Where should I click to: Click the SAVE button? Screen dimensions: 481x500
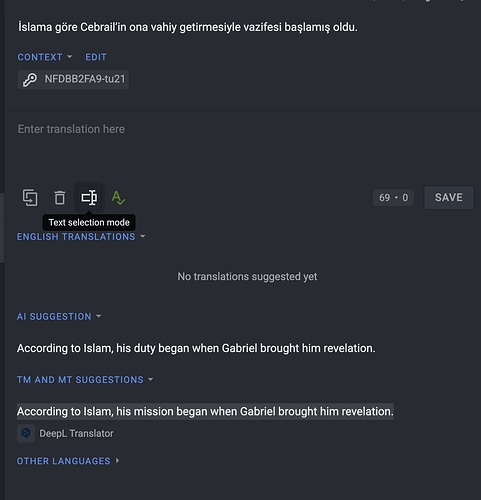coord(449,197)
